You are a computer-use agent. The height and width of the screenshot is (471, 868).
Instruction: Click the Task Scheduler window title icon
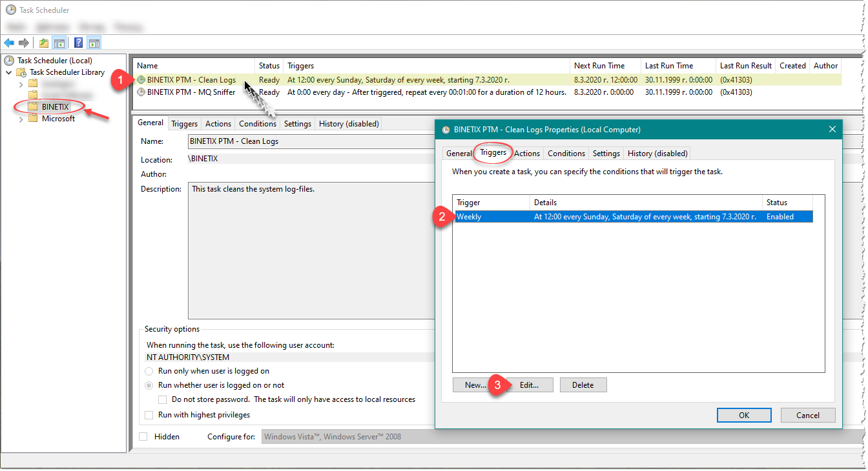[x=11, y=10]
